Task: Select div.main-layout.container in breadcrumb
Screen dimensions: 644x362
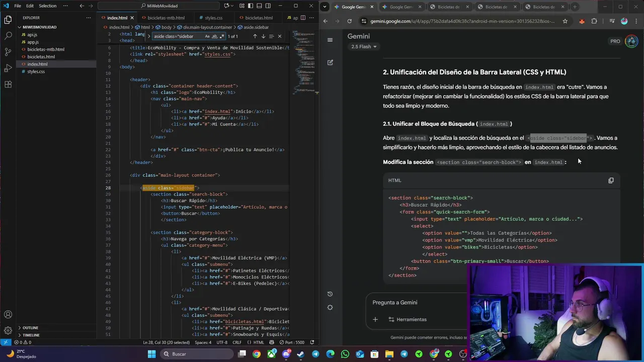Action: coord(207,27)
